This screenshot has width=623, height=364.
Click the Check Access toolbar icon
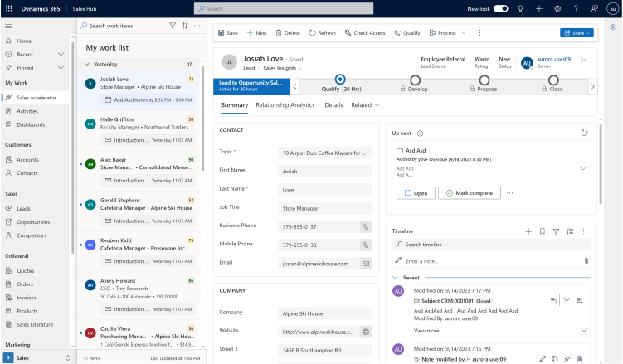point(348,33)
